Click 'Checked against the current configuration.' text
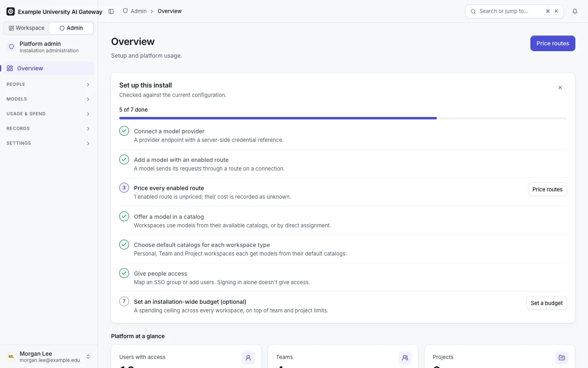Screen dimensions: 588x368 coord(173,95)
